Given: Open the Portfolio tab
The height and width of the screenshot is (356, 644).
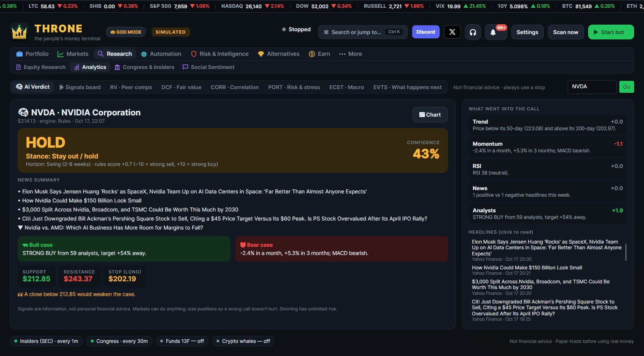Looking at the screenshot, I should point(32,54).
